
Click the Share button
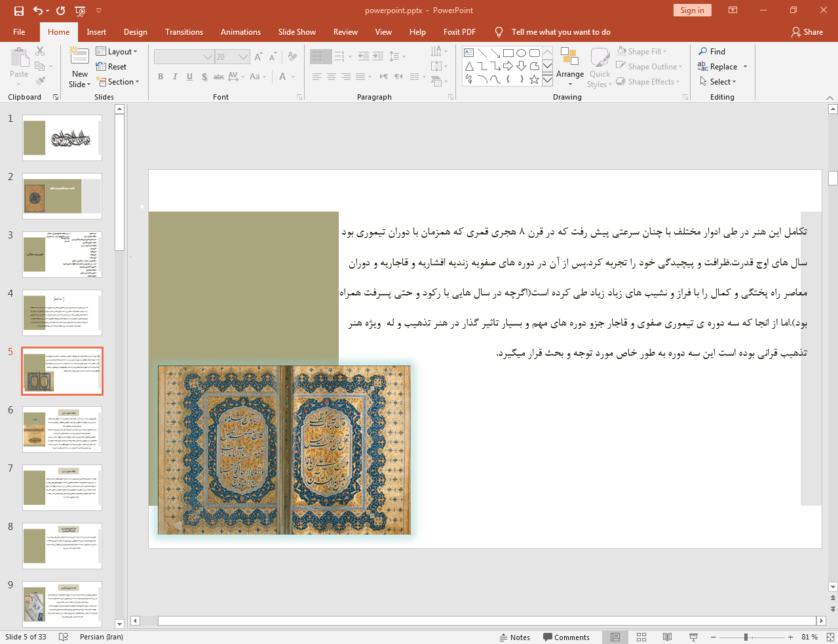coord(807,32)
